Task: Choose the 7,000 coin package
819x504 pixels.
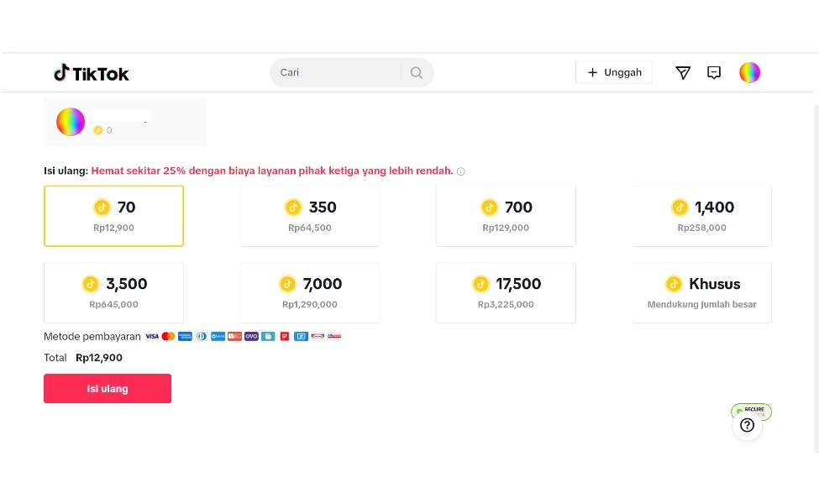Action: coord(309,292)
